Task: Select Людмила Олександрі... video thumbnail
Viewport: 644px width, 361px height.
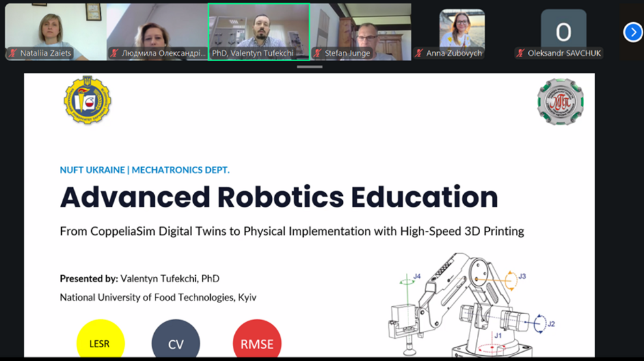Action: click(x=157, y=32)
